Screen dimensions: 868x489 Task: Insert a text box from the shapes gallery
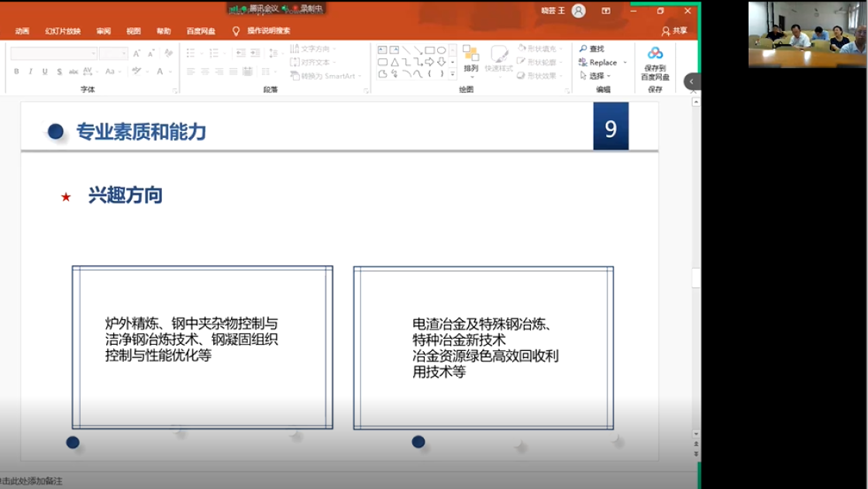click(x=382, y=50)
